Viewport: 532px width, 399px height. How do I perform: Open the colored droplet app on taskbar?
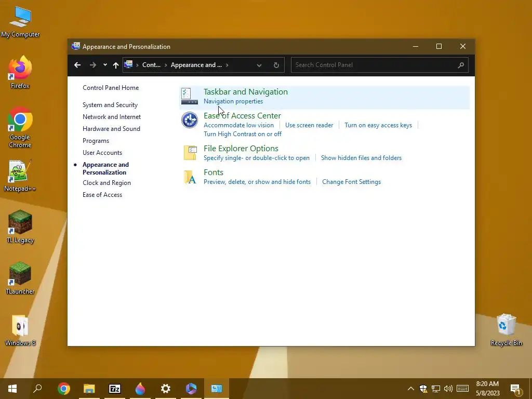140,389
